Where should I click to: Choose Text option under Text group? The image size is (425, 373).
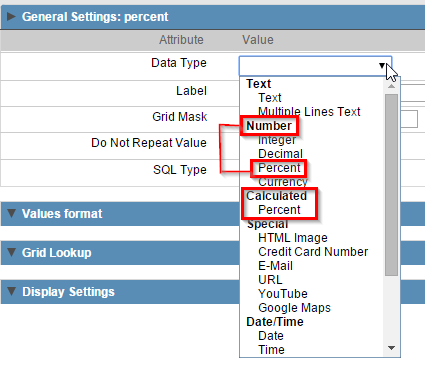pyautogui.click(x=270, y=98)
